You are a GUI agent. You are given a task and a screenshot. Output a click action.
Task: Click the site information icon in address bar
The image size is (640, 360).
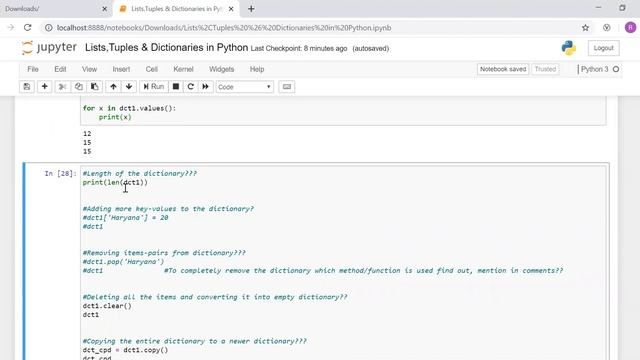[x=49, y=28]
